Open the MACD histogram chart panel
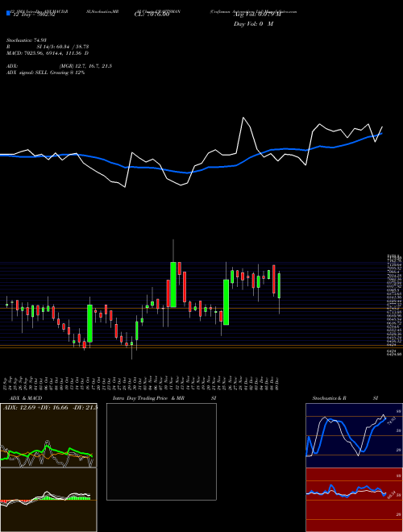Image resolution: width=403 pixels, height=532 pixels. click(x=48, y=500)
